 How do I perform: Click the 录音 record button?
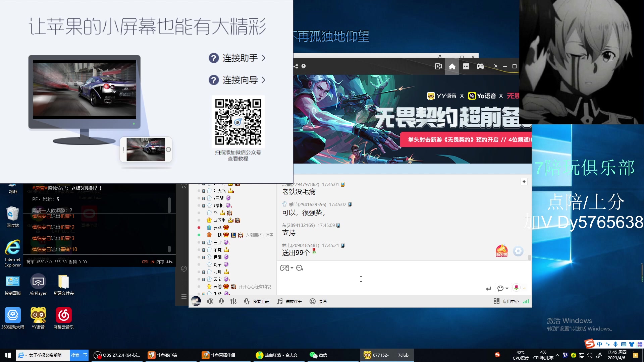[x=318, y=301]
